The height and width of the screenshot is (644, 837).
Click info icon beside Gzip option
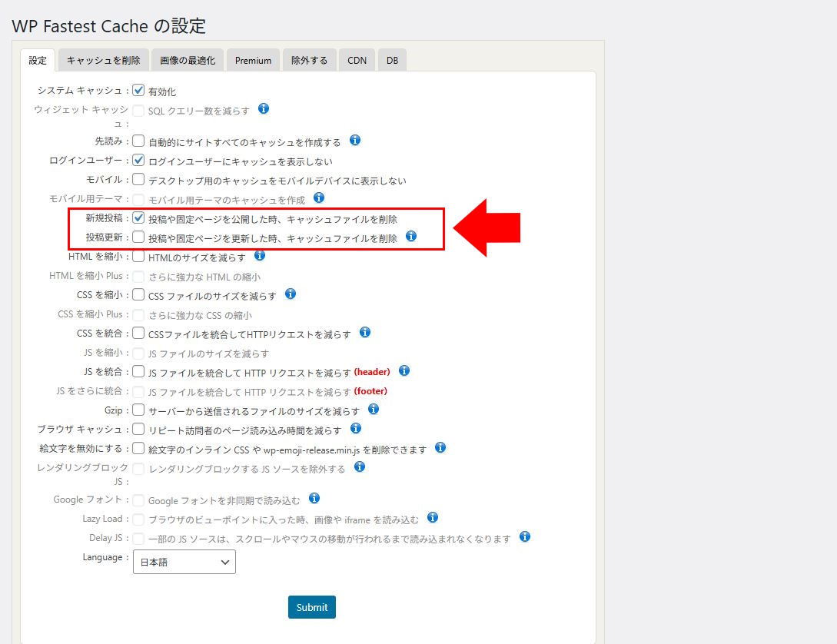(374, 410)
